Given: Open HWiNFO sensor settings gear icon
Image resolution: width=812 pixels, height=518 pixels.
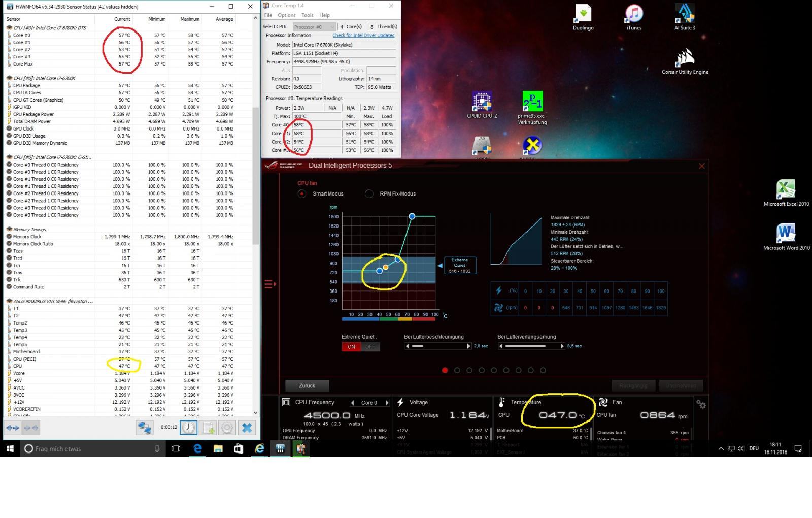Looking at the screenshot, I should 227,428.
